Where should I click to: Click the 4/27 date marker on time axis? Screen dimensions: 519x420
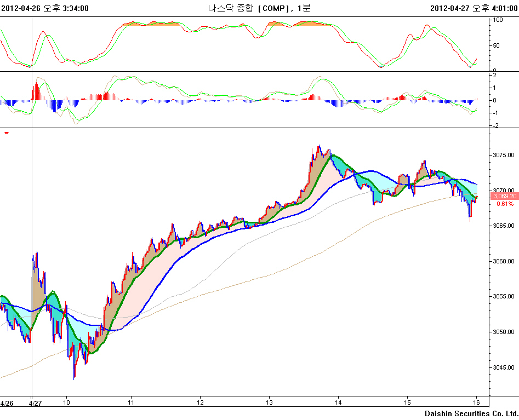36,402
